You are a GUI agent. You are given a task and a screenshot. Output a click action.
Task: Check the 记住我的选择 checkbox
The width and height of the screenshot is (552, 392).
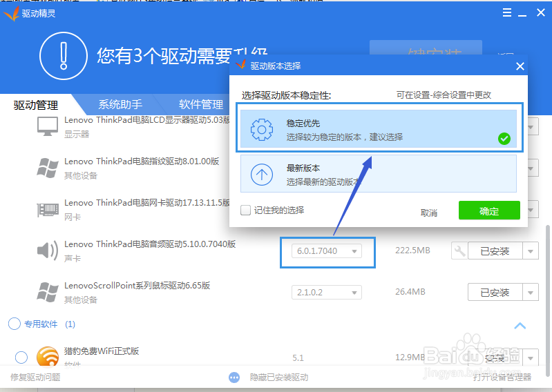coord(245,210)
